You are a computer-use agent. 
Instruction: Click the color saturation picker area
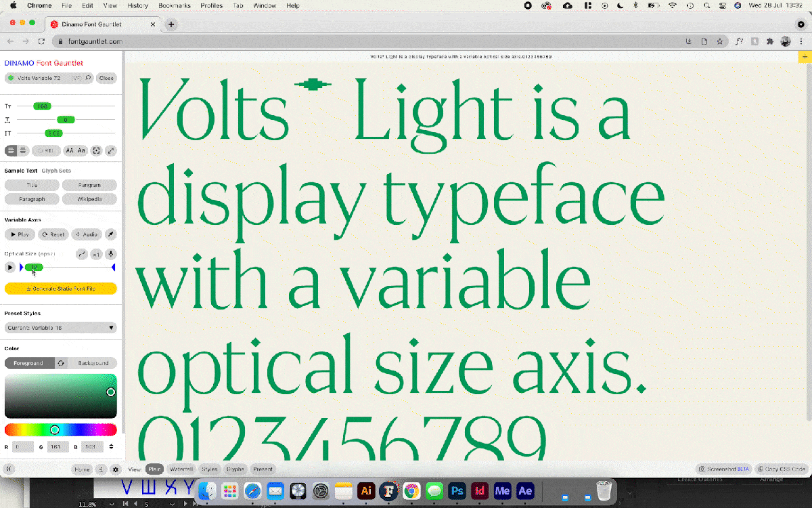coord(61,396)
